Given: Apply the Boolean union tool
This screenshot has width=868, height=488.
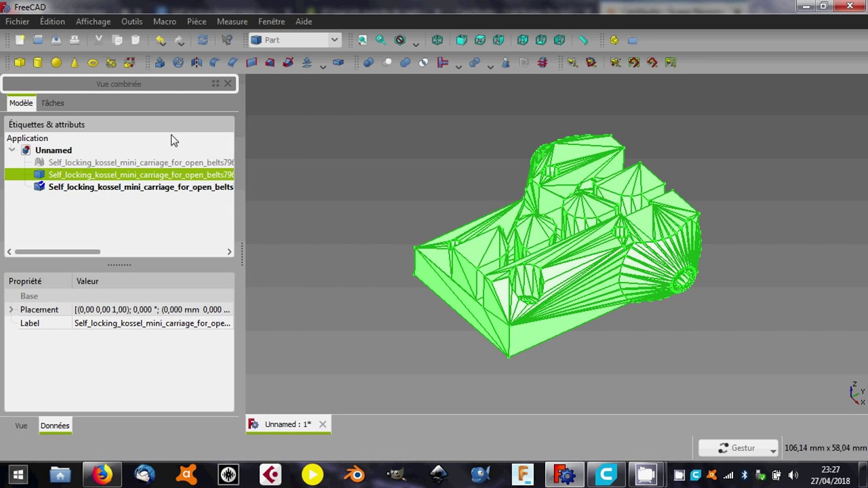Looking at the screenshot, I should [x=406, y=62].
